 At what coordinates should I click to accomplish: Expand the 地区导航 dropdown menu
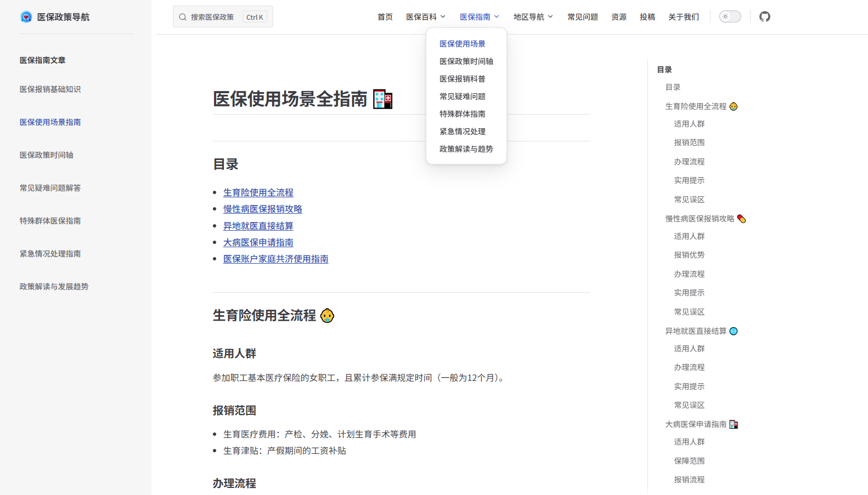click(533, 17)
